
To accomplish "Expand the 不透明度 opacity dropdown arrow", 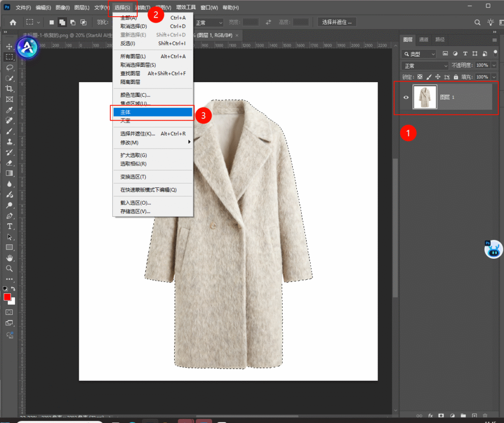I will coord(494,65).
